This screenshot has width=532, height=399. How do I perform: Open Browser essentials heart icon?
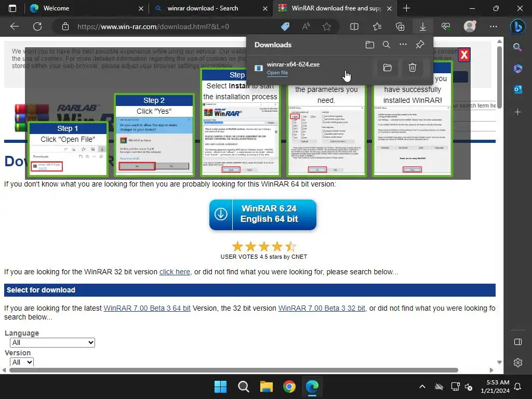click(446, 26)
